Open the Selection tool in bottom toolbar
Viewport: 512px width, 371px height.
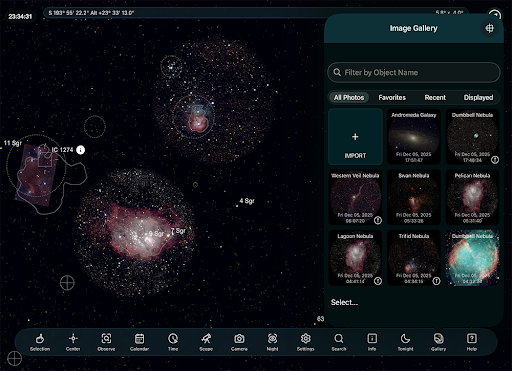click(40, 342)
